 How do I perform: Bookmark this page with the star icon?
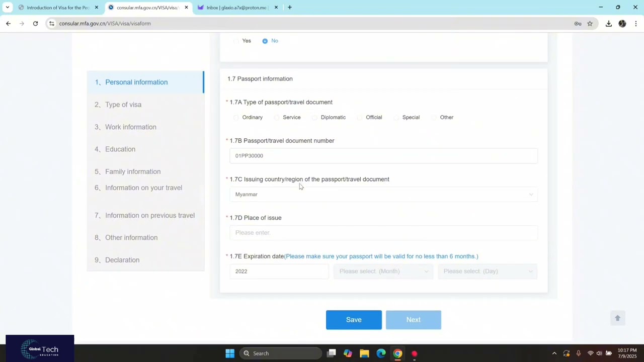(x=590, y=24)
